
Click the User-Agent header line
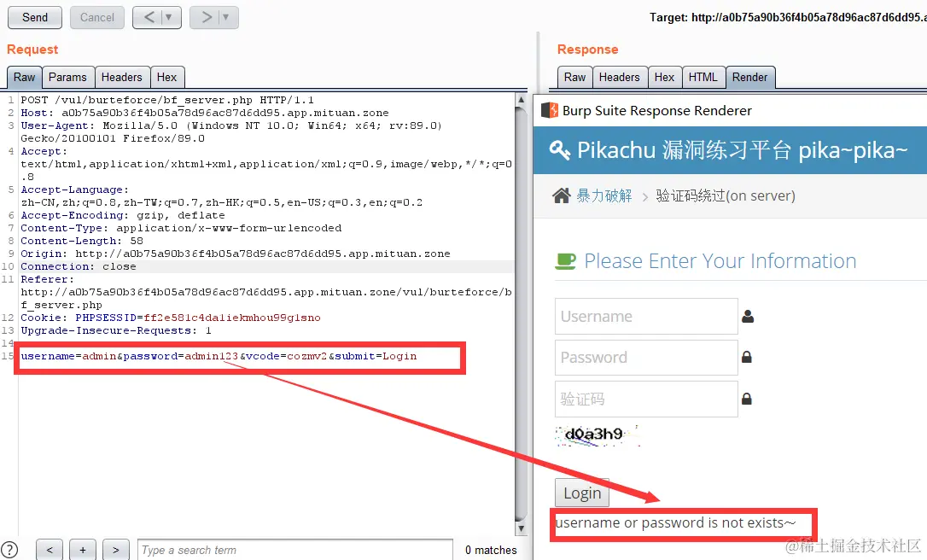click(231, 131)
